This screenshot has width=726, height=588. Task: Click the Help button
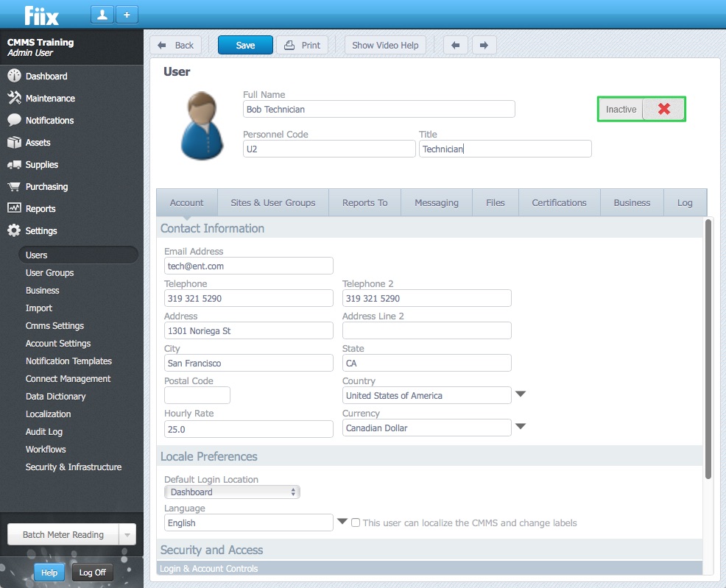49,573
